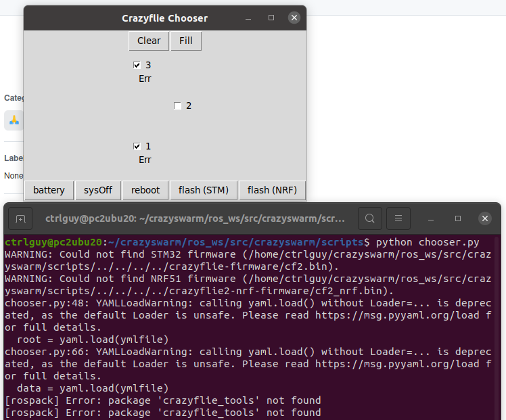Close the Crazyflie Chooser window
Screen dimensions: 506x420
(294, 18)
